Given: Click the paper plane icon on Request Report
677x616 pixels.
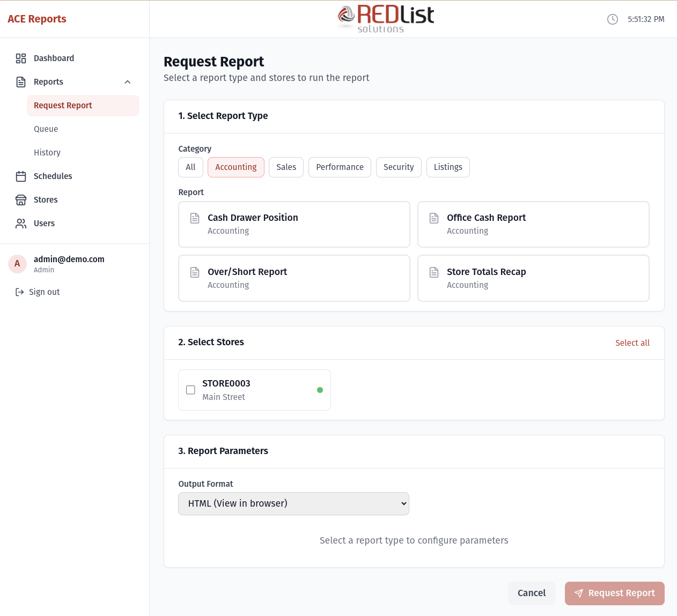Looking at the screenshot, I should tap(578, 593).
